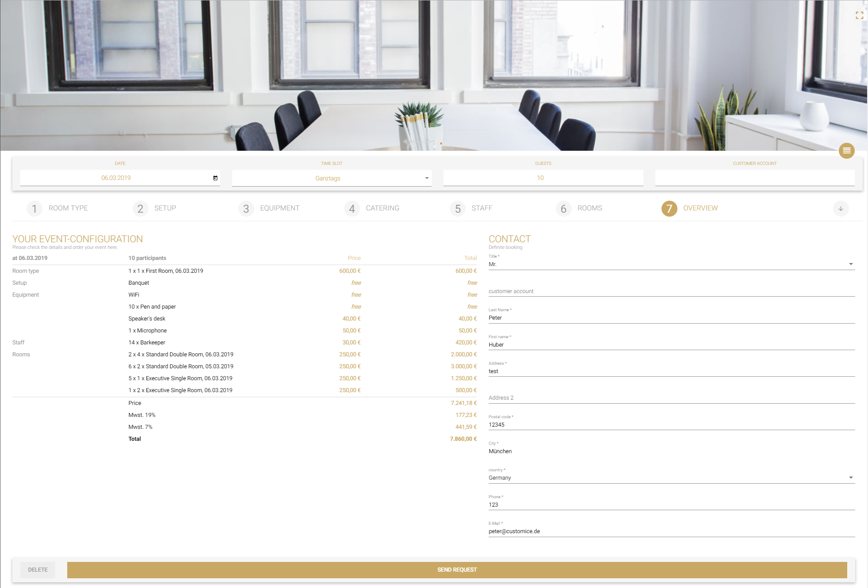
Task: Click the Phone field containing 123
Action: coord(672,505)
